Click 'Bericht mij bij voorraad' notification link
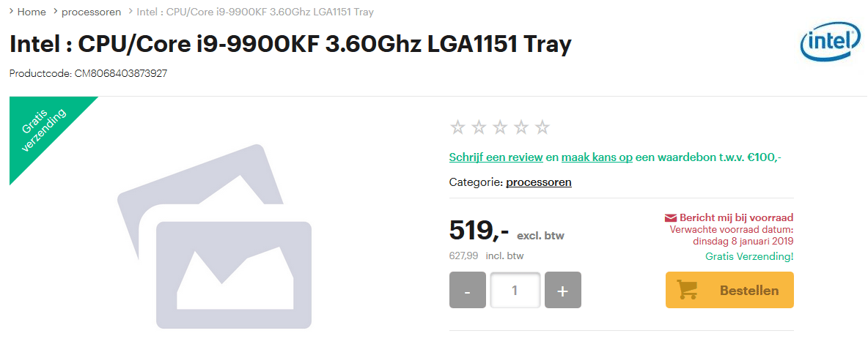This screenshot has width=868, height=358. 737,217
